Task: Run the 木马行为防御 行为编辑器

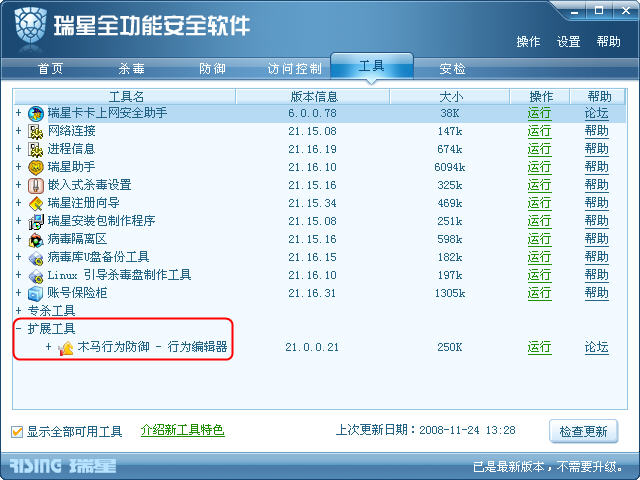Action: point(539,347)
